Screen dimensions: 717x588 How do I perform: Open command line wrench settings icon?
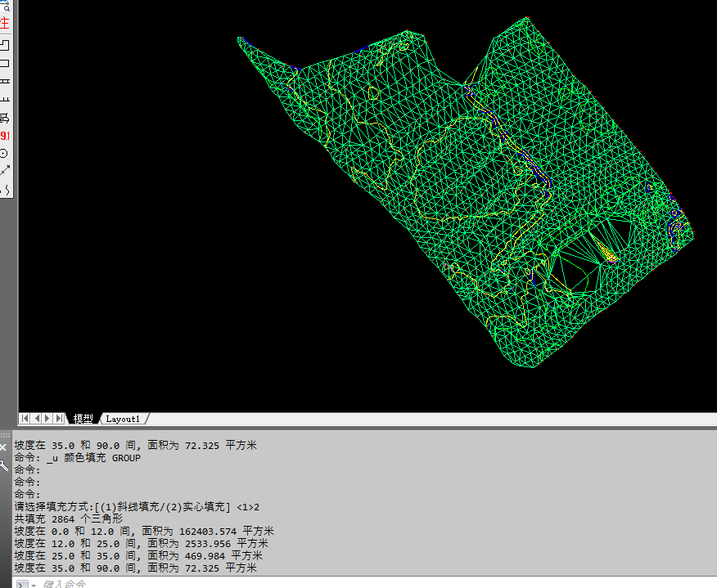(x=4, y=465)
